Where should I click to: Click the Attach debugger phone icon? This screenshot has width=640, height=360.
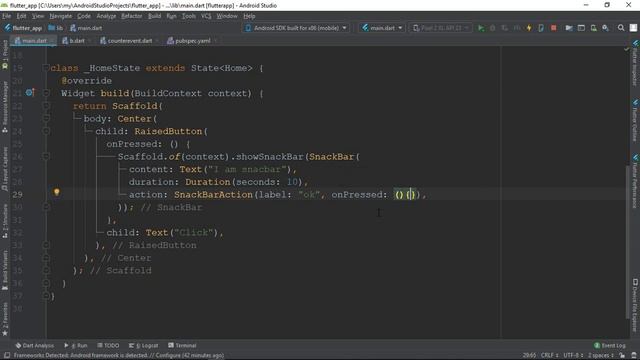541,28
